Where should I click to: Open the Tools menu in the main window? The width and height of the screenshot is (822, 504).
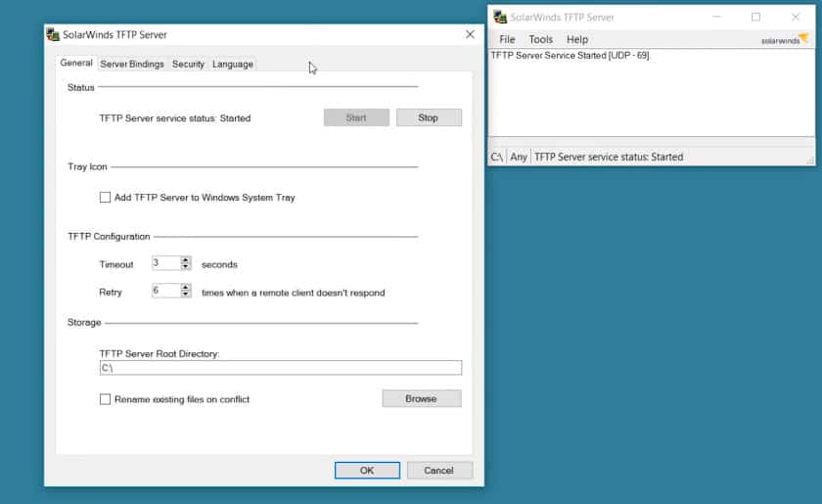[x=540, y=39]
